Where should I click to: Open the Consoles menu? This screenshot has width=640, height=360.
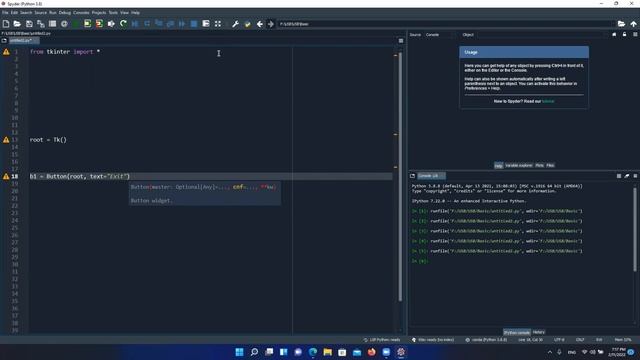pos(81,13)
